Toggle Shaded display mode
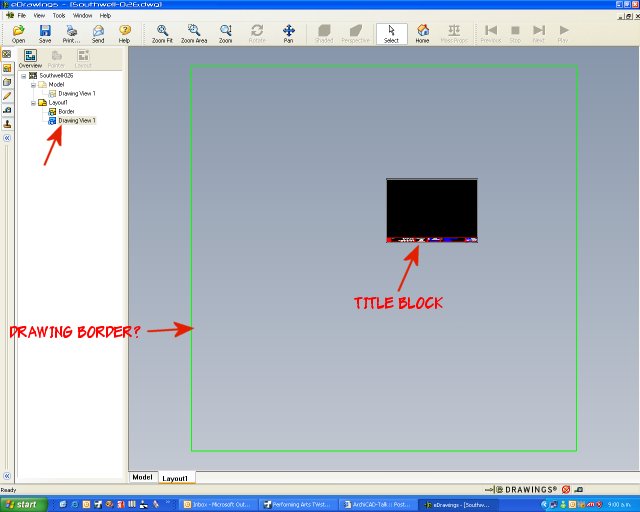The image size is (640, 512). [324, 34]
